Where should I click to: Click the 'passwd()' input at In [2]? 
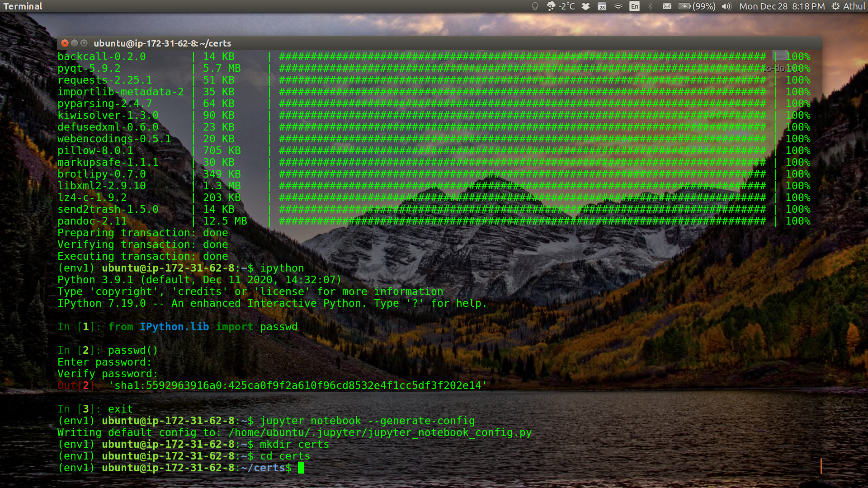tap(133, 350)
